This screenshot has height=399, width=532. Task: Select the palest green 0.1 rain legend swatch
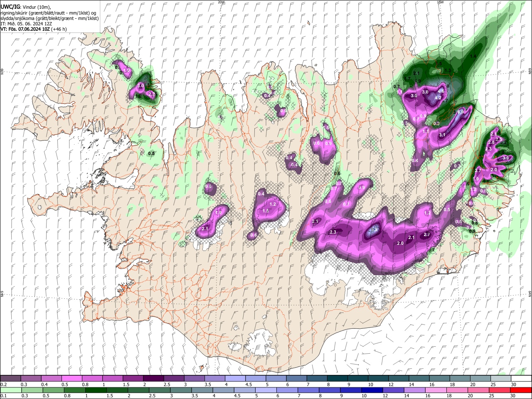[x=10, y=390]
